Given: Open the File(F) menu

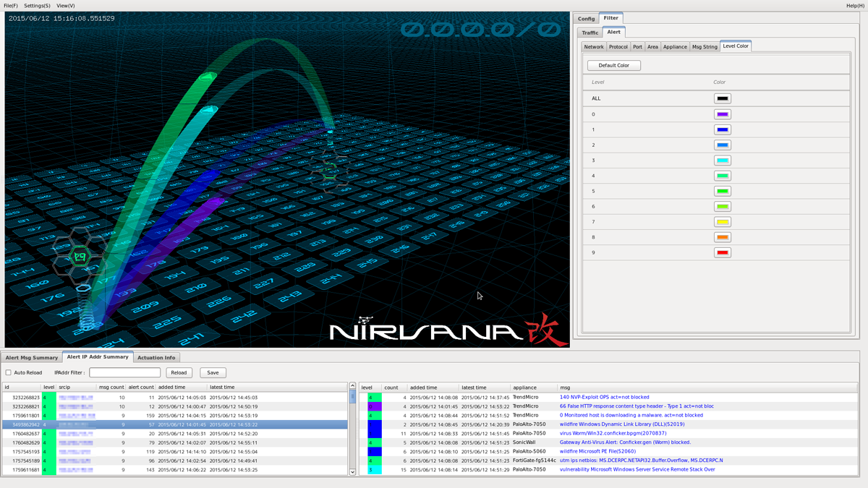Looking at the screenshot, I should (11, 6).
